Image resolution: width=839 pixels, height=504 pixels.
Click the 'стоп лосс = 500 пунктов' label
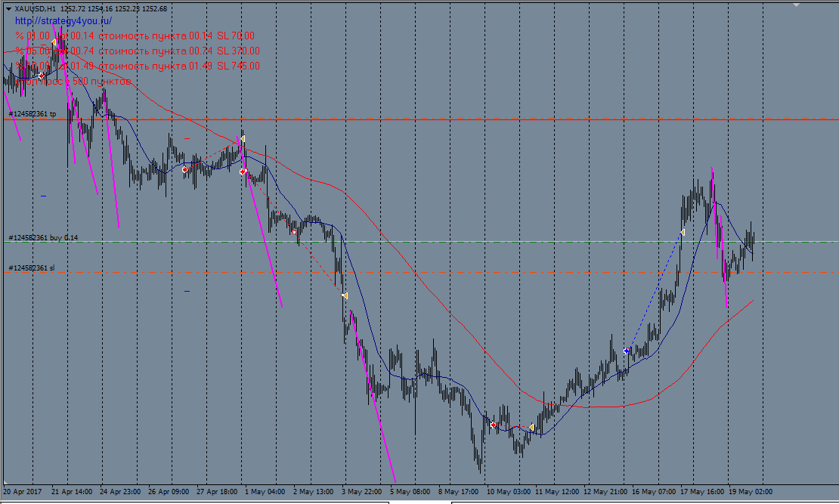tap(73, 82)
